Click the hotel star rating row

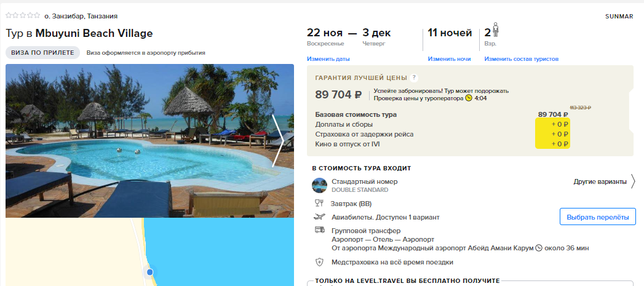click(23, 15)
